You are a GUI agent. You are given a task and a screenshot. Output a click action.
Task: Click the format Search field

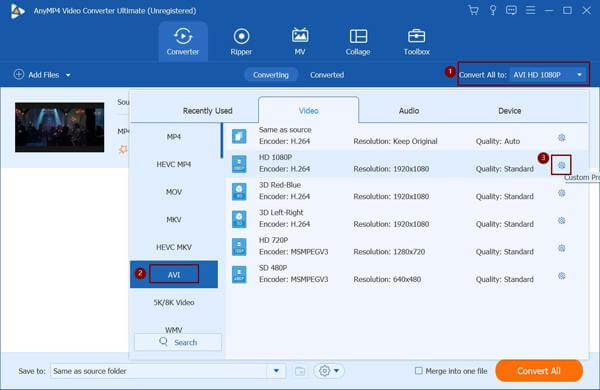tap(178, 342)
